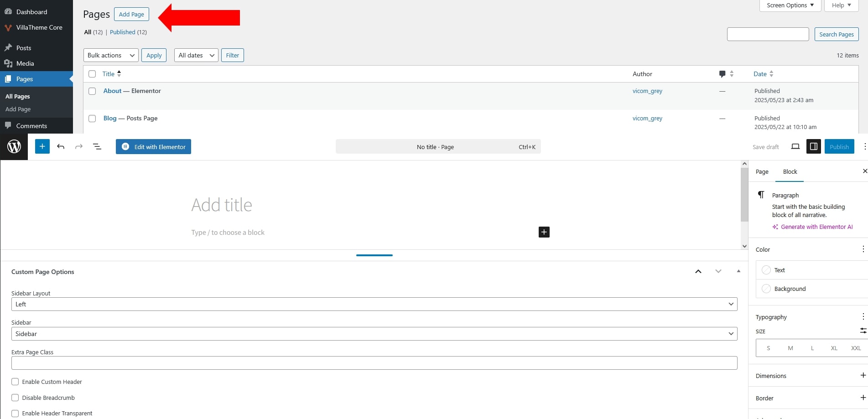
Task: Click the black add block plus icon
Action: [544, 232]
